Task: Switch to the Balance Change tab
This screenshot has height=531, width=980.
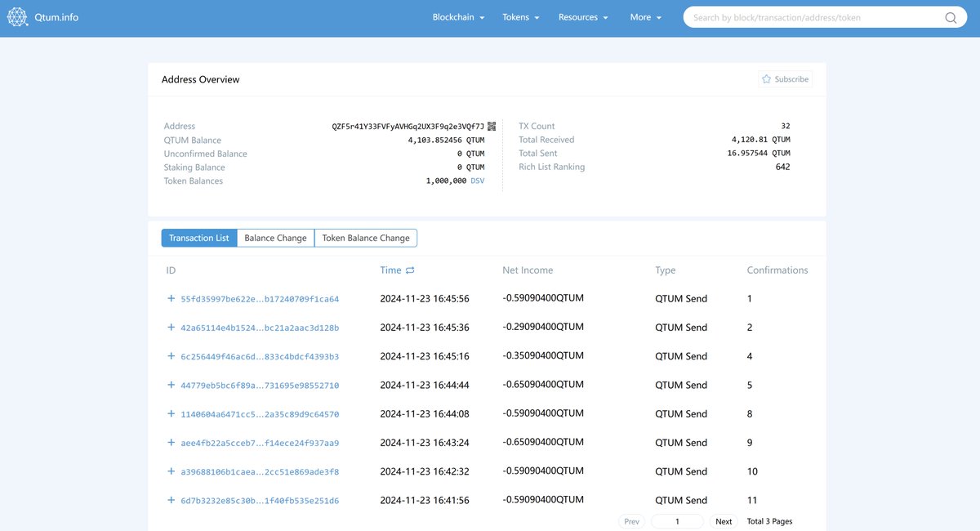Action: (x=275, y=238)
